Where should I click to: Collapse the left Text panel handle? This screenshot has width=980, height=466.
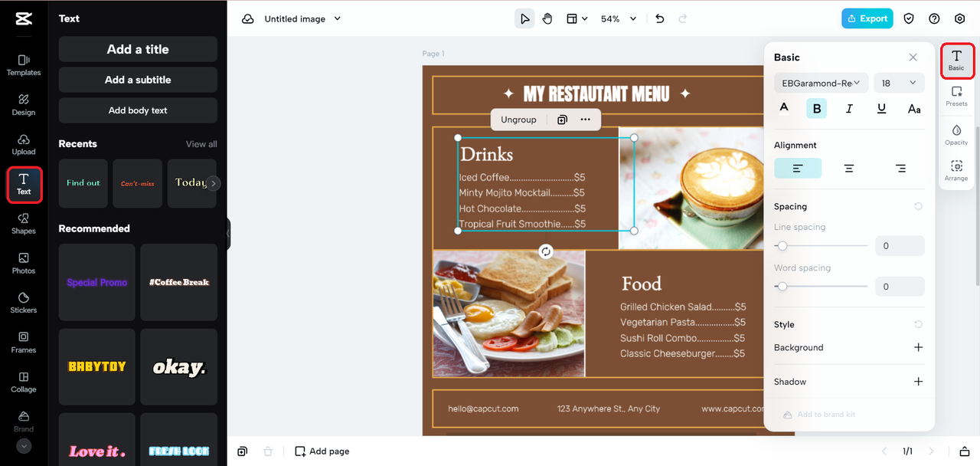228,234
